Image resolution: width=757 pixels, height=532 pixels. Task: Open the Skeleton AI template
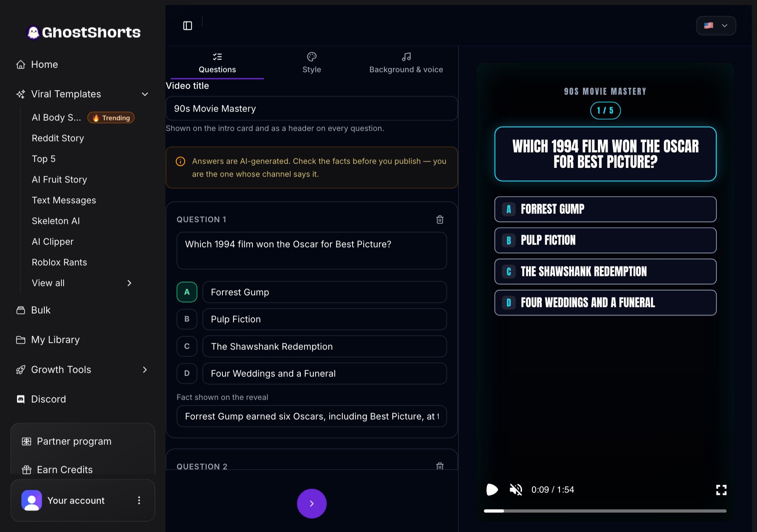tap(56, 221)
